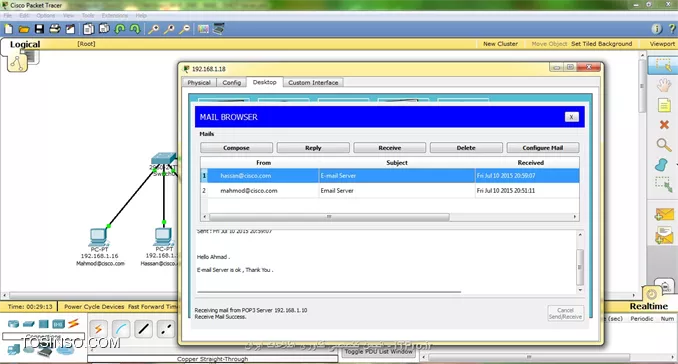The width and height of the screenshot is (678, 364).
Task: Choose the Resize Shape tool
Action: pos(663,185)
